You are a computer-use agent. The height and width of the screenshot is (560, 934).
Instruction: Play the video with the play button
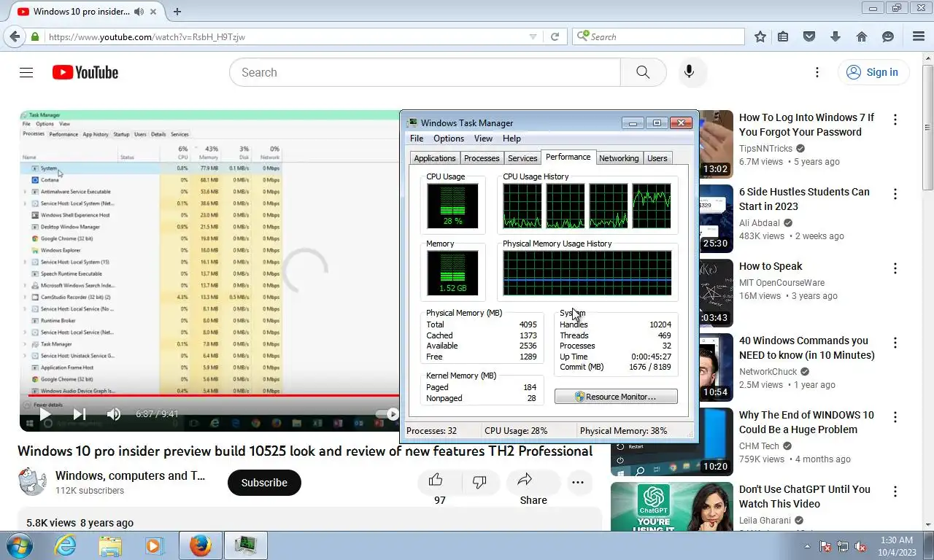(x=45, y=414)
